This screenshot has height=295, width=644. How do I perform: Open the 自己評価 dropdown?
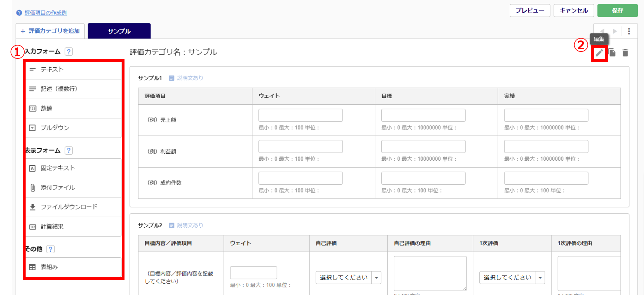[348, 278]
